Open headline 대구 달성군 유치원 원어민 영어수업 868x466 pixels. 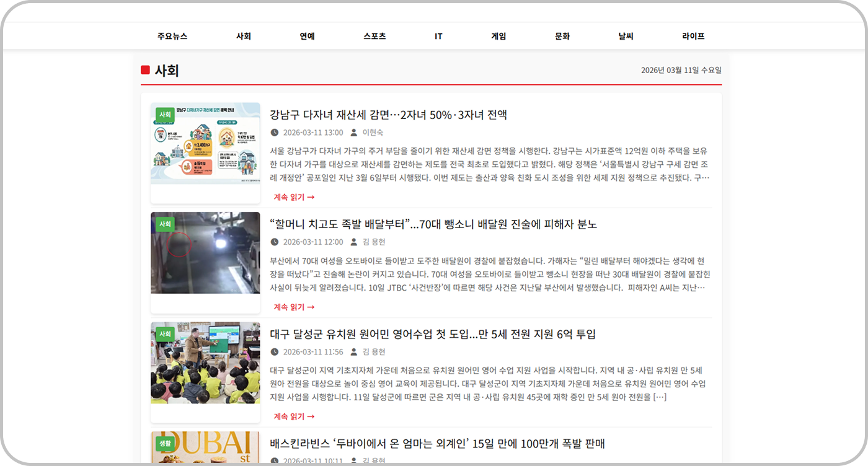(x=433, y=334)
